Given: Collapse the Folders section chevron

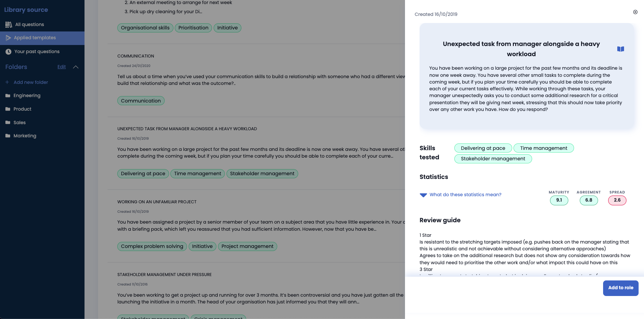Looking at the screenshot, I should [76, 67].
